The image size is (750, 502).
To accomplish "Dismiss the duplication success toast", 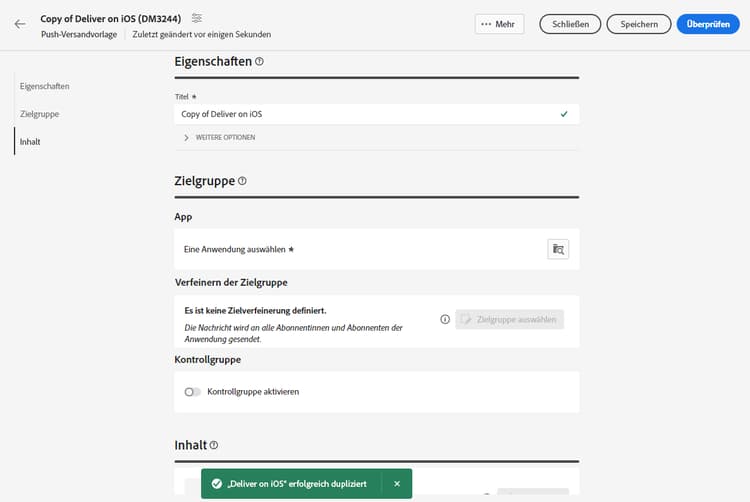I will click(397, 484).
